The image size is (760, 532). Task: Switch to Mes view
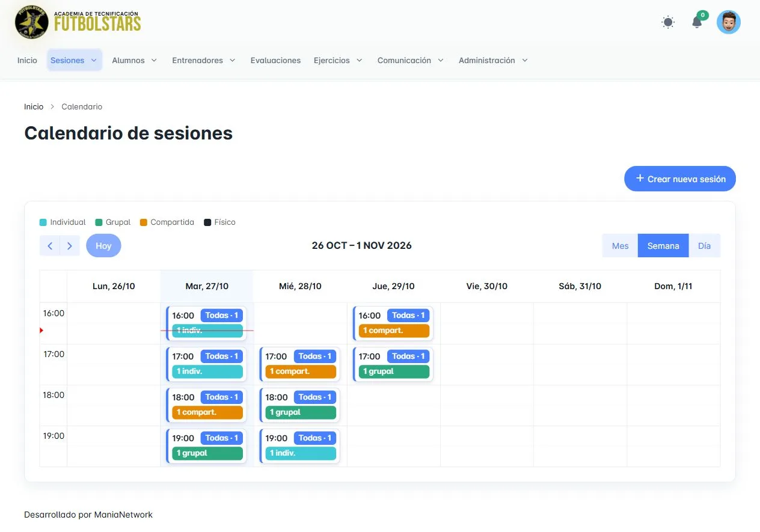click(620, 246)
